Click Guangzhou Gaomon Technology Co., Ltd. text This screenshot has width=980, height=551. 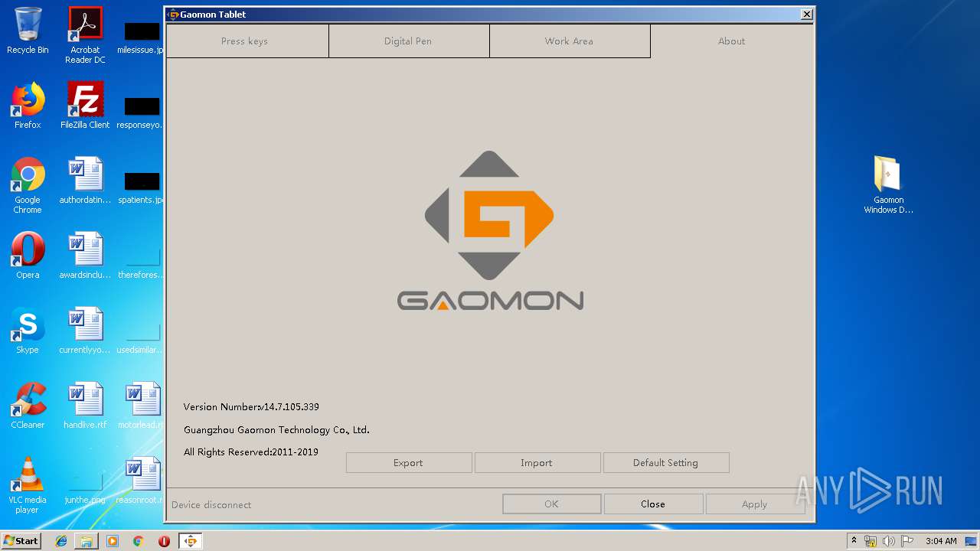coord(276,430)
